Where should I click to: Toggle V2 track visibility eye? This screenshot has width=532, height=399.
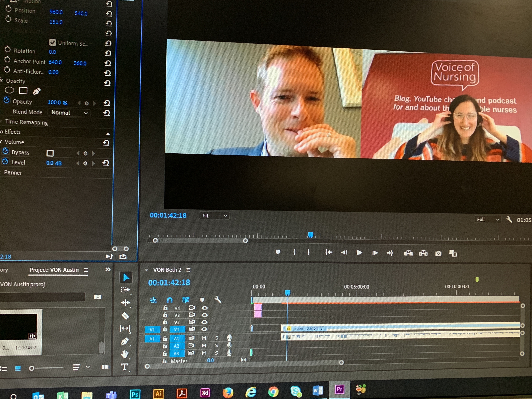(205, 322)
